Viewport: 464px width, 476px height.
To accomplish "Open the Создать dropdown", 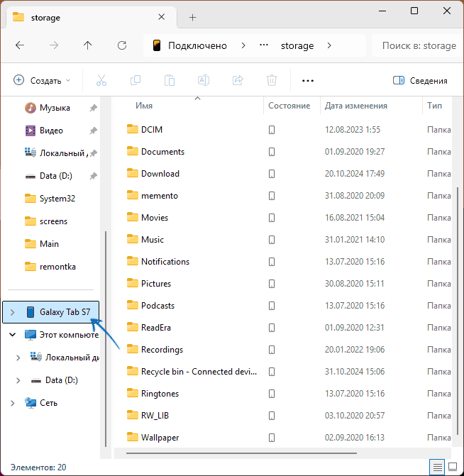I will [43, 80].
